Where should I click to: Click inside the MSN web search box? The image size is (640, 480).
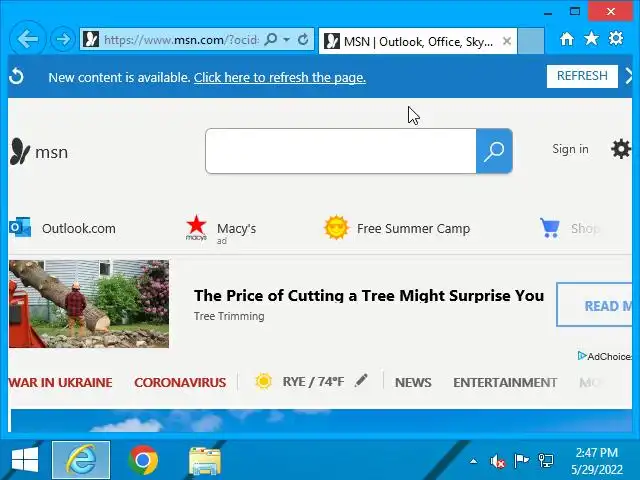coord(341,151)
